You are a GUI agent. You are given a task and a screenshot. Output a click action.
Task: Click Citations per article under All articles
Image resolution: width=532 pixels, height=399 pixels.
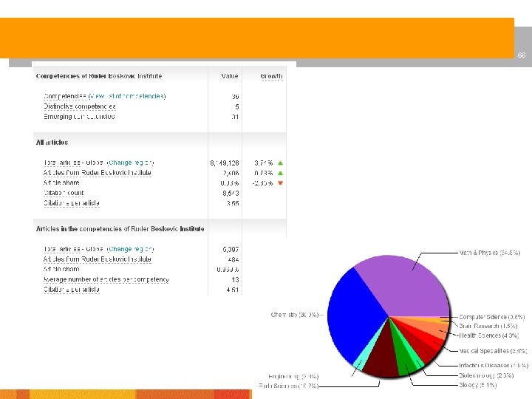pos(71,203)
